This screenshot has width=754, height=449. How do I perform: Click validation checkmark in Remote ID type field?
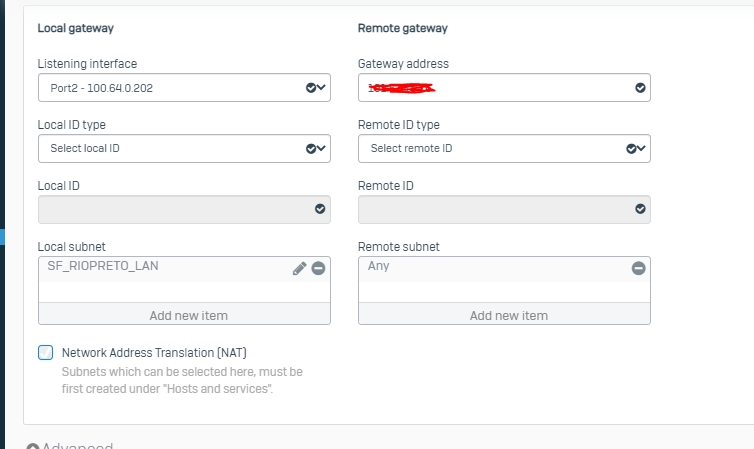(631, 149)
